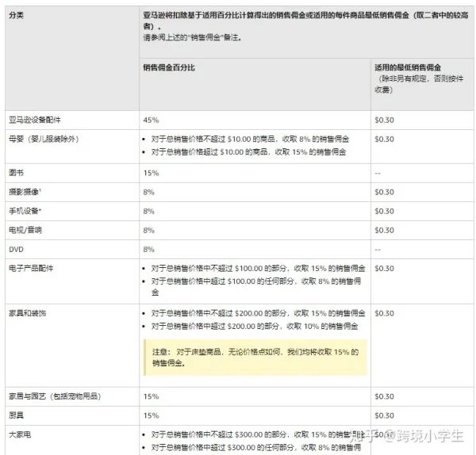
Task: Click the 15% value in the 厨具 row
Action: point(151,415)
